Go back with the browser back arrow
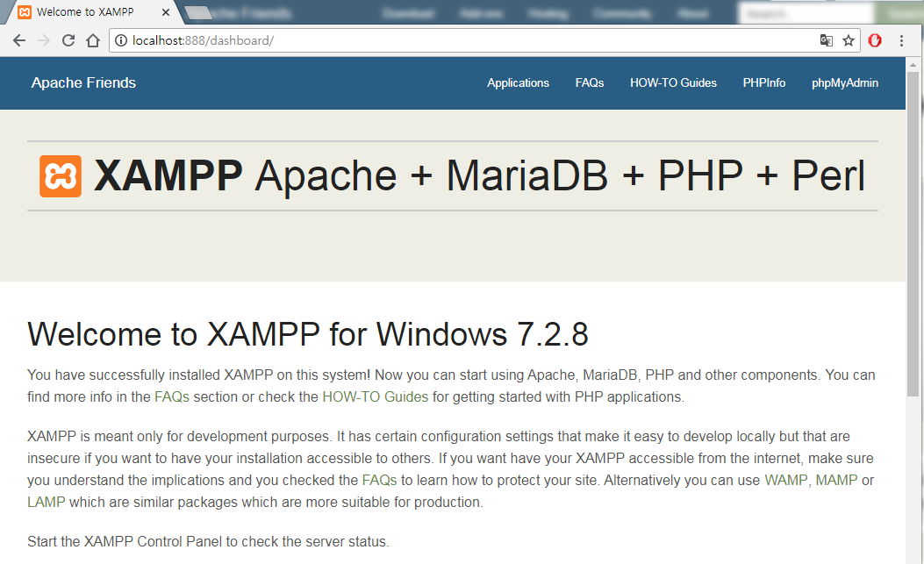 pyautogui.click(x=19, y=40)
